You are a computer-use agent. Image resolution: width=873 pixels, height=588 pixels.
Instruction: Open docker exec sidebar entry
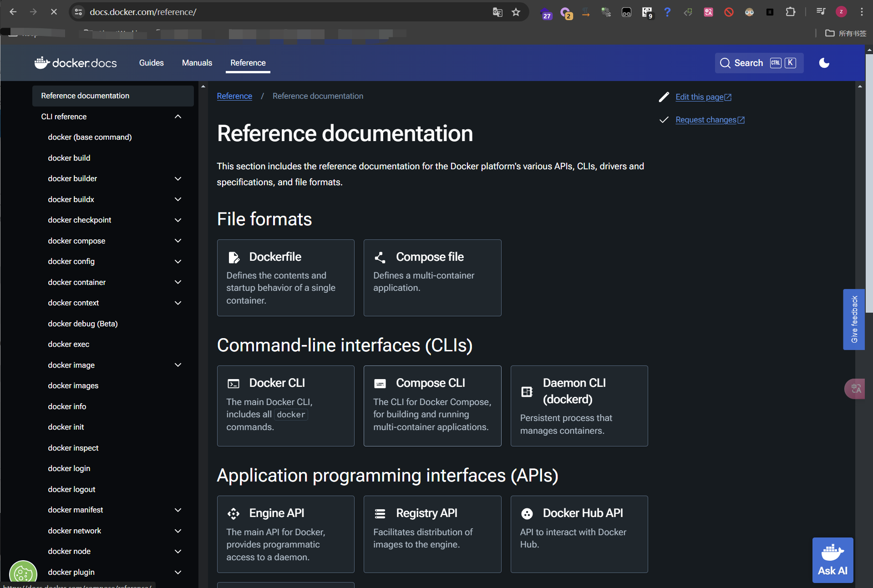click(69, 344)
